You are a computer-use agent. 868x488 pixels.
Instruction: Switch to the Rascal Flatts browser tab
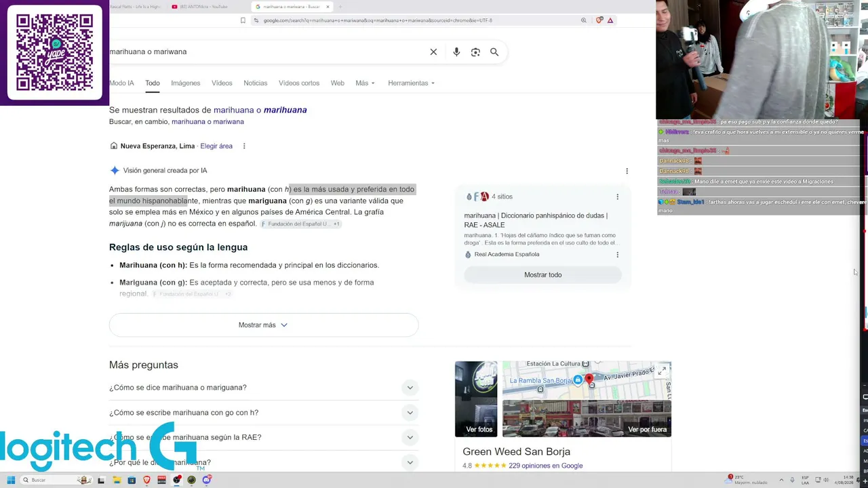[135, 7]
